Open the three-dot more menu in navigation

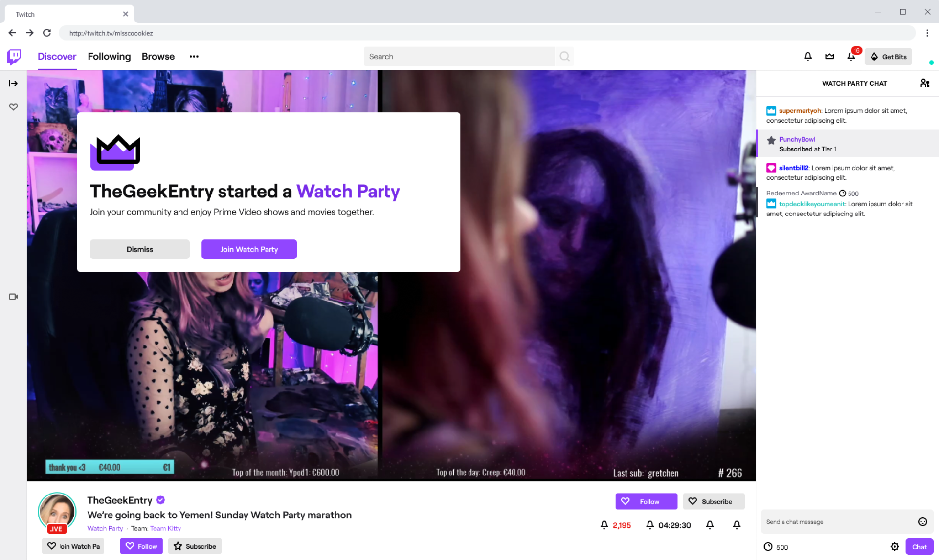point(194,57)
